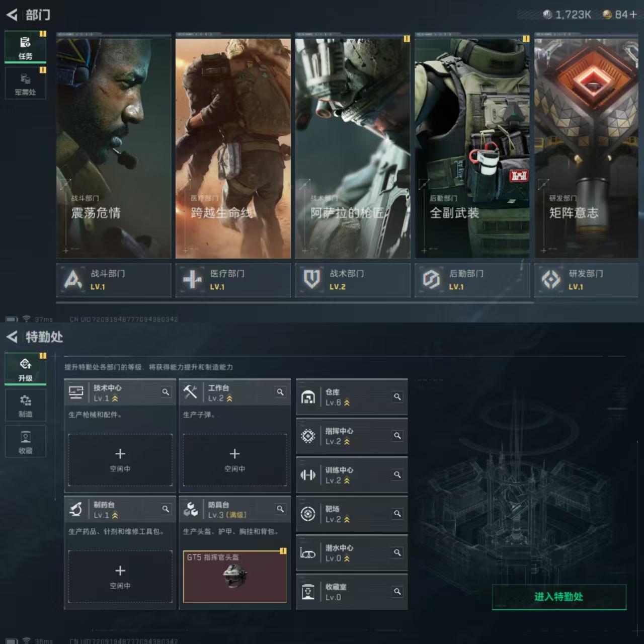Image resolution: width=644 pixels, height=644 pixels.
Task: Go back from the 特勤处 page
Action: pyautogui.click(x=12, y=337)
